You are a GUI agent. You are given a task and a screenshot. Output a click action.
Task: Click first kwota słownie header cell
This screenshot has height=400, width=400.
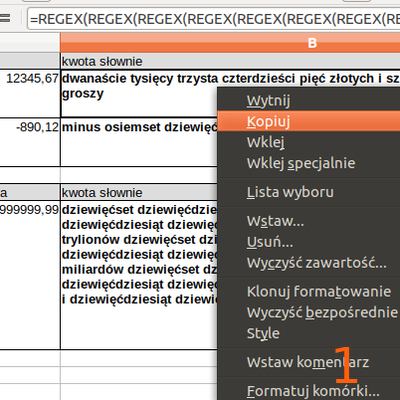pyautogui.click(x=230, y=61)
